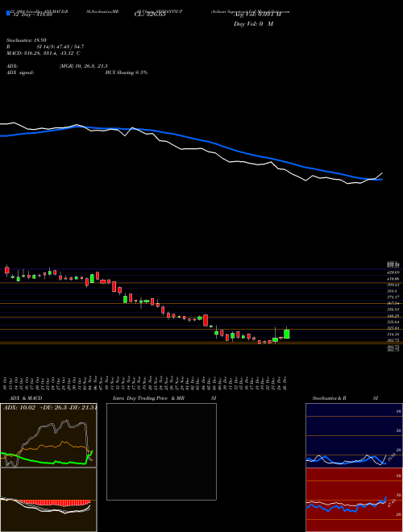Click the 'Intra Day Trading Price & MR' title
403x532 pixels.
pos(148,398)
